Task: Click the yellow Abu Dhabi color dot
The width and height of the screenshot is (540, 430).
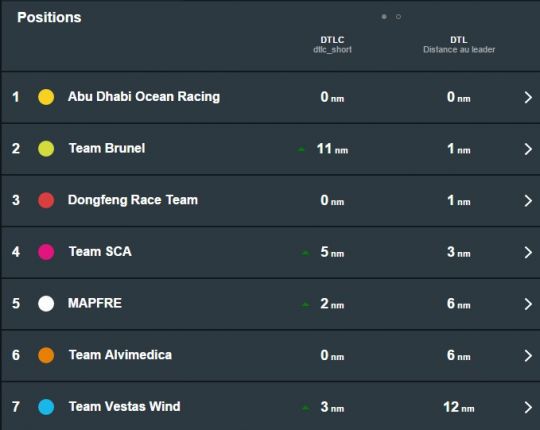Action: click(x=46, y=97)
